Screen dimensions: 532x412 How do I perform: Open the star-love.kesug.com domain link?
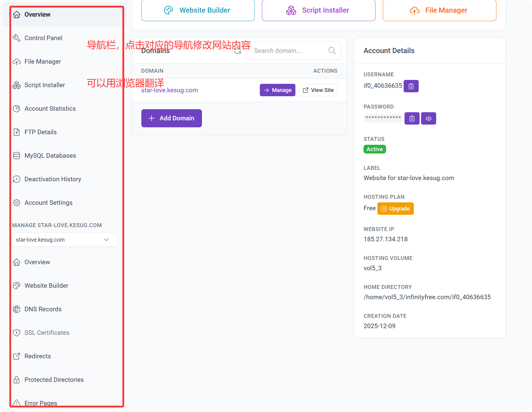[x=169, y=90]
